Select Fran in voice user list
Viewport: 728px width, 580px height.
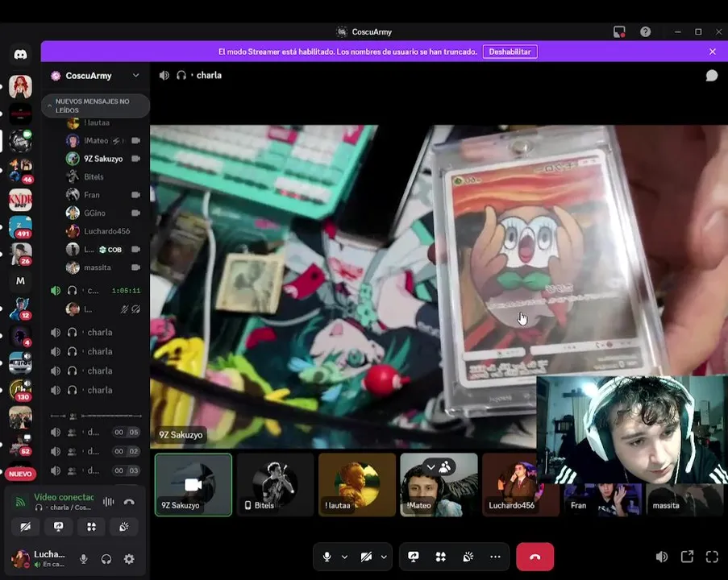[103, 195]
